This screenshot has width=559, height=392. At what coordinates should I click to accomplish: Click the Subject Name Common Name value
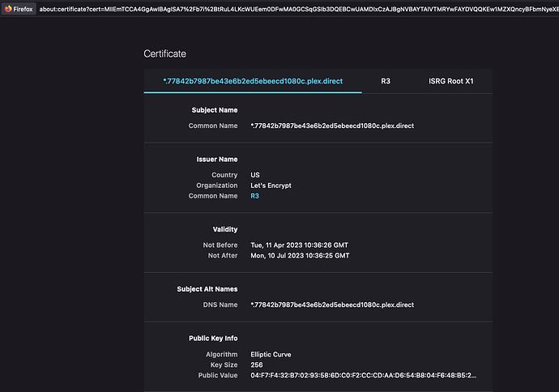[332, 126]
